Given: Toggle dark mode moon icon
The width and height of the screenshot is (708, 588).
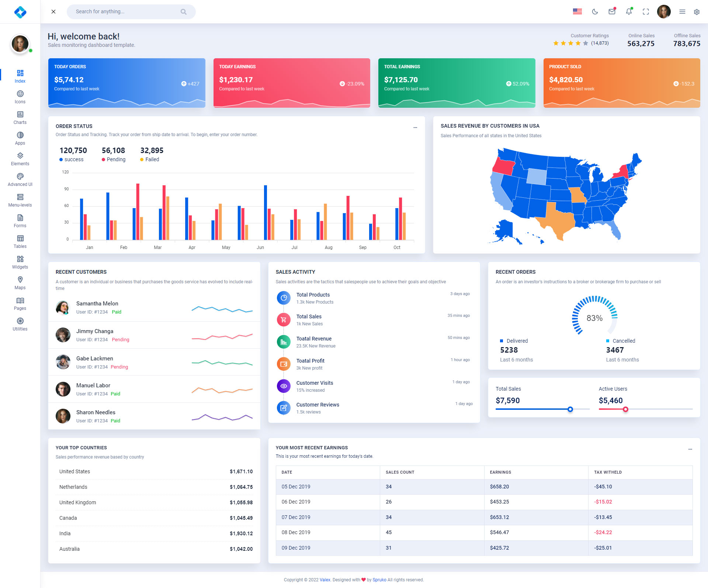Looking at the screenshot, I should click(x=595, y=12).
